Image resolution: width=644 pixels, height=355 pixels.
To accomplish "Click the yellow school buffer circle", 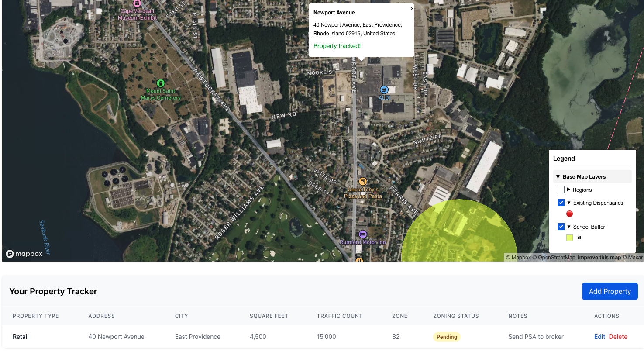I will click(x=458, y=230).
